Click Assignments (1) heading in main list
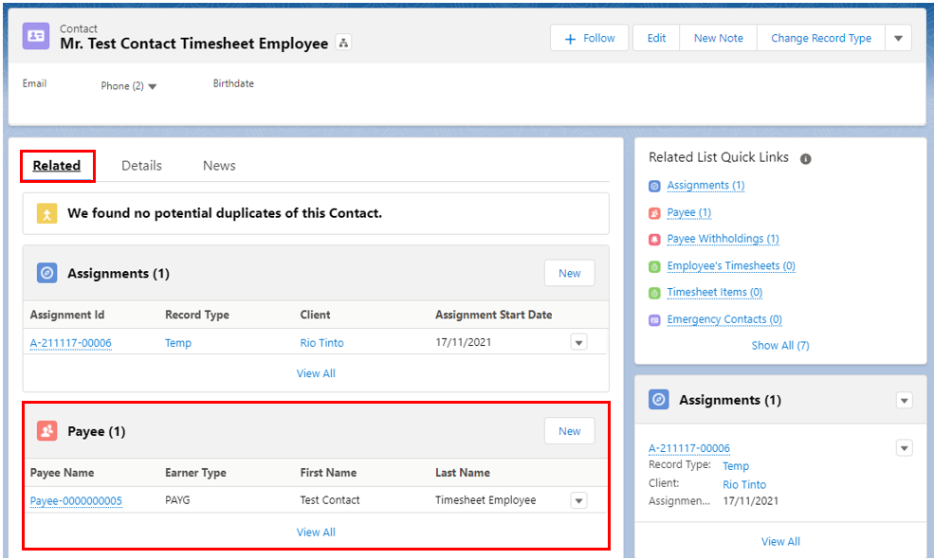The width and height of the screenshot is (934, 560). click(x=119, y=273)
